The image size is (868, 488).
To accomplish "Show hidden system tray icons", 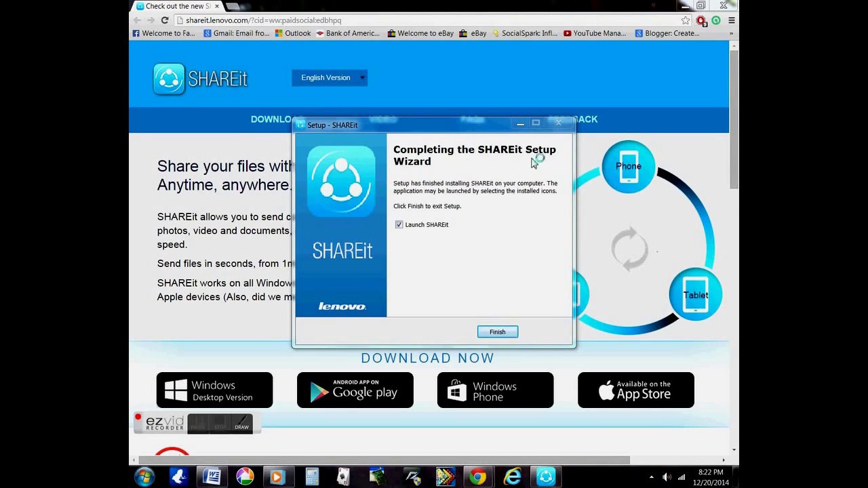I will tap(651, 477).
